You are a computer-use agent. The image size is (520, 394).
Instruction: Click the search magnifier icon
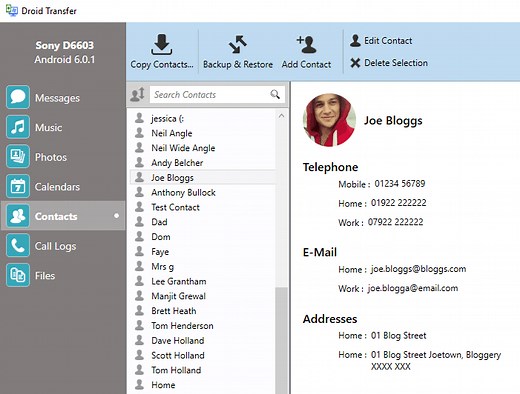(275, 94)
